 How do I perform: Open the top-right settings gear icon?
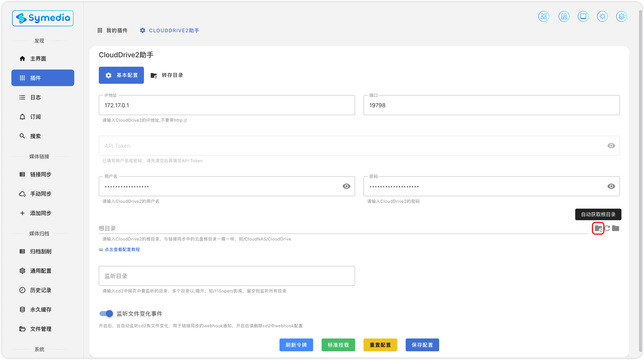[x=621, y=17]
